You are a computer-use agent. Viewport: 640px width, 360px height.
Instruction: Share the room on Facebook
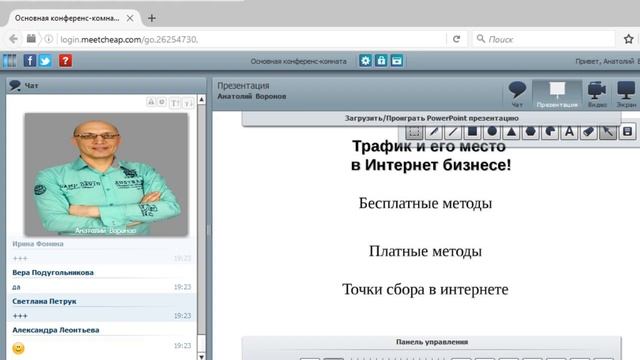29,61
